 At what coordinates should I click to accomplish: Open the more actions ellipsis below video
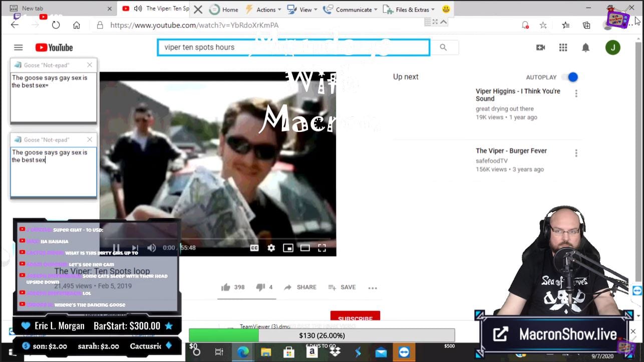373,288
